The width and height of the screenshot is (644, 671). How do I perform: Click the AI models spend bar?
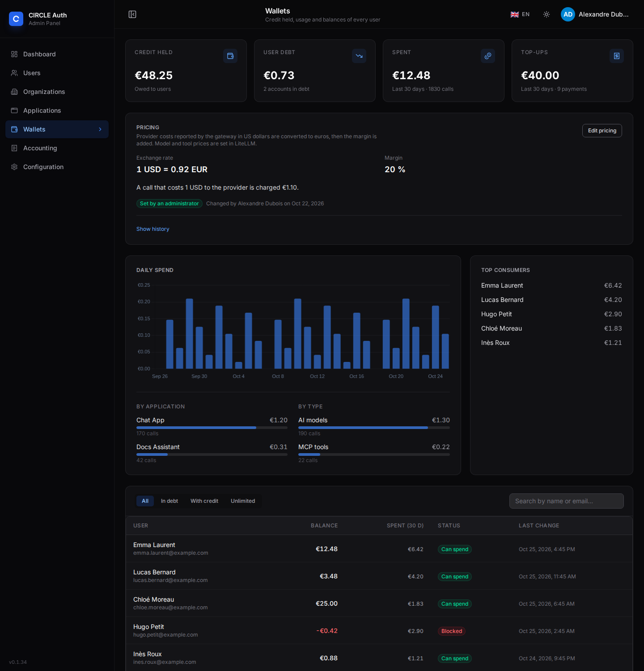tap(374, 428)
